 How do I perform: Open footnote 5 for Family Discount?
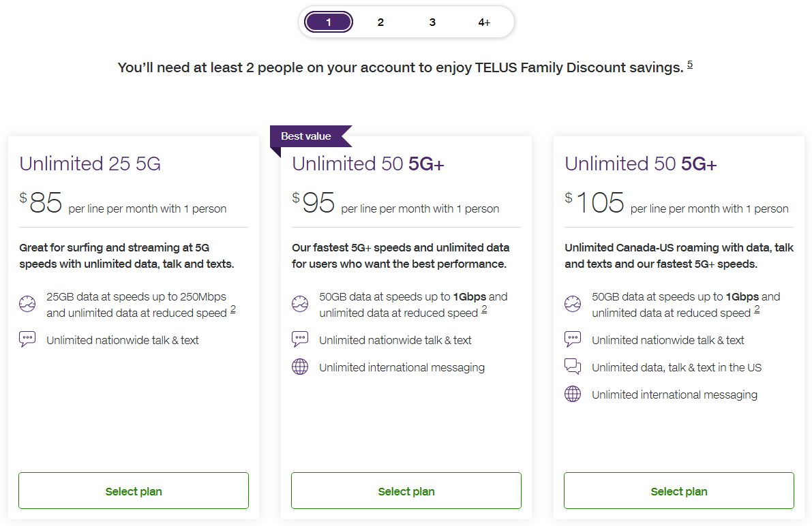[690, 65]
